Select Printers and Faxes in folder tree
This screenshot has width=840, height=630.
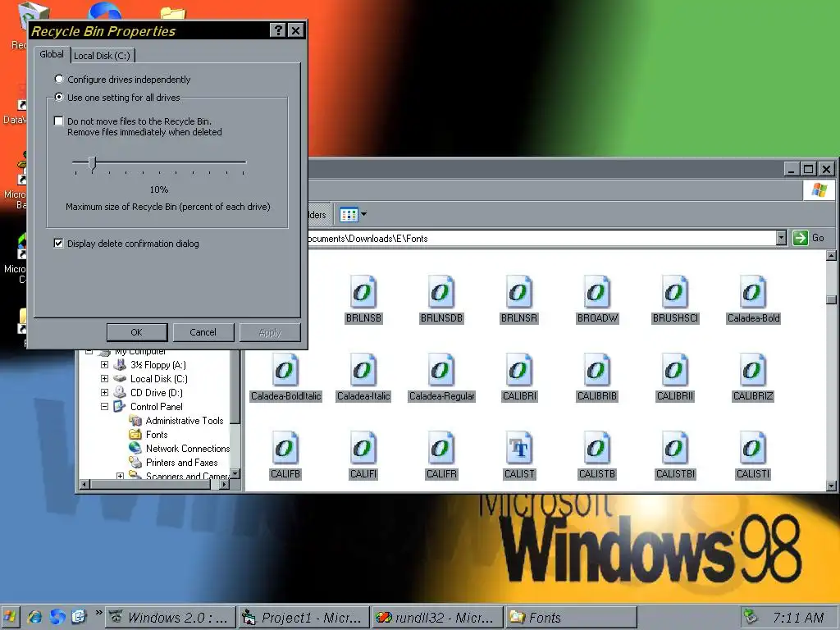181,463
